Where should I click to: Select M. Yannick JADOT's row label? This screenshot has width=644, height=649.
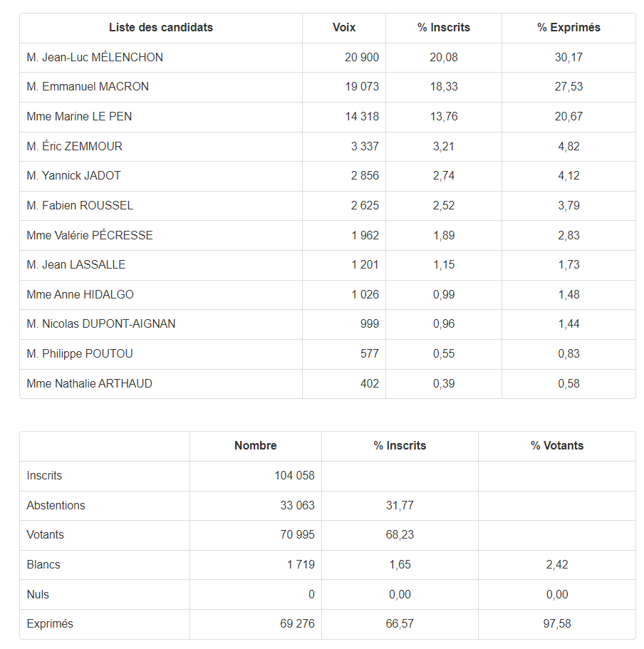point(73,176)
